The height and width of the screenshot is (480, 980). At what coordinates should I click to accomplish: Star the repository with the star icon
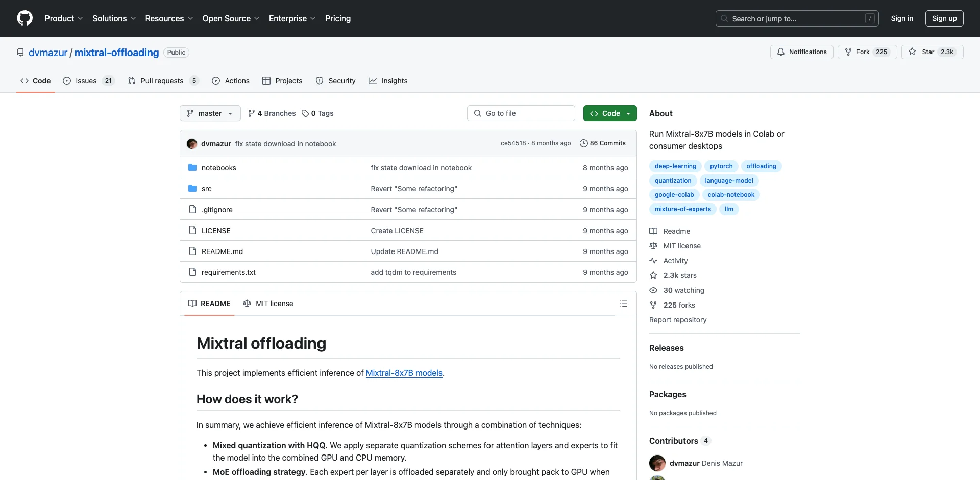point(912,52)
